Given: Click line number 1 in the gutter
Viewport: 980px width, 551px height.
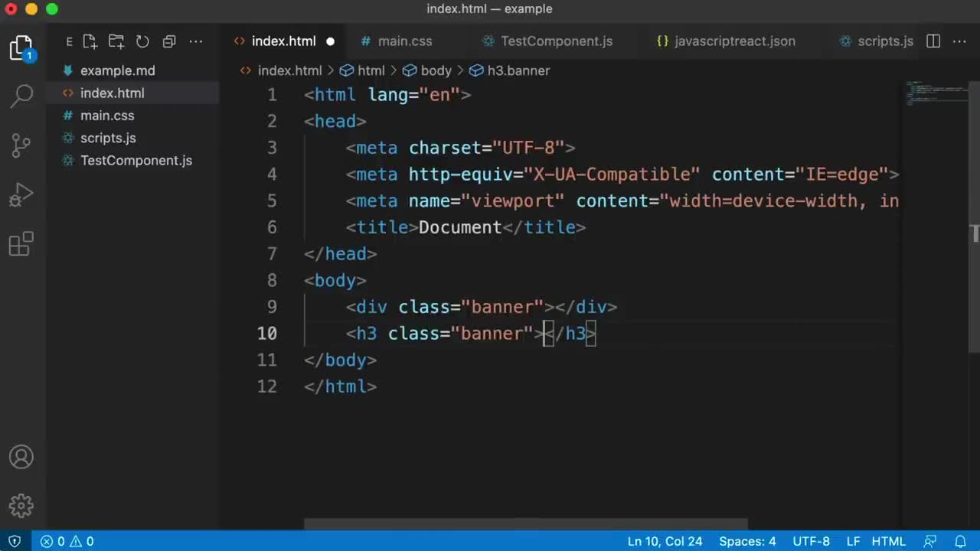Looking at the screenshot, I should point(272,95).
